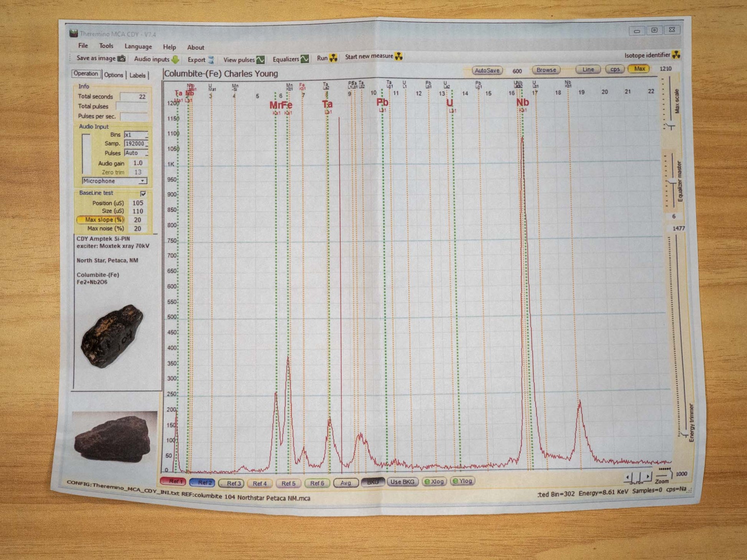Screen dimensions: 747x560
Task: Toggle the Xlog axis button
Action: point(434,481)
